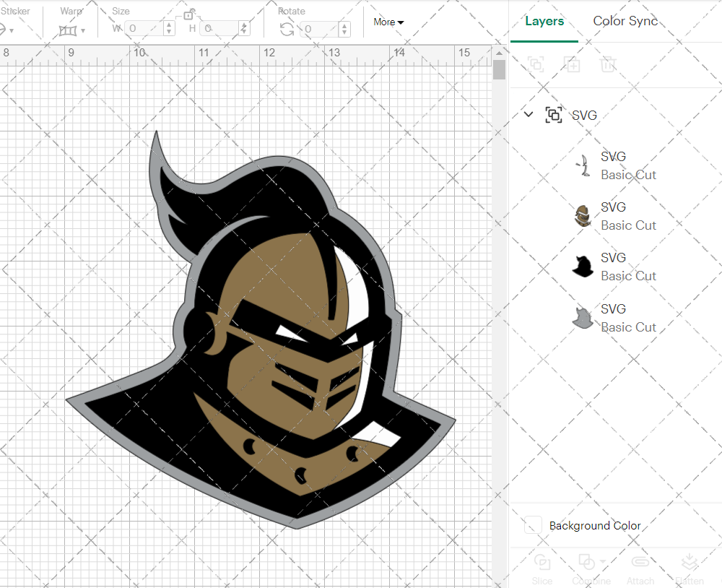Adjust height with stepper arrows
Viewport: 722px width, 588px height.
point(244,29)
